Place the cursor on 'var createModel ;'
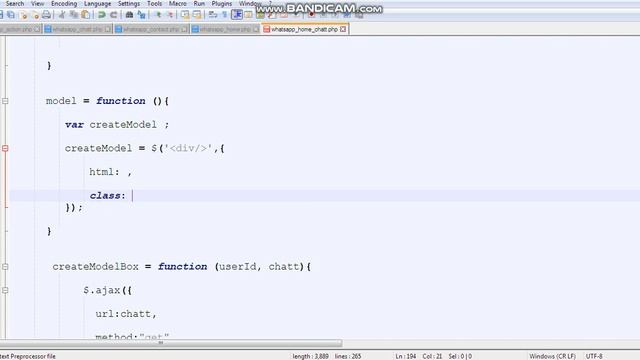The width and height of the screenshot is (640, 360). pos(117,124)
